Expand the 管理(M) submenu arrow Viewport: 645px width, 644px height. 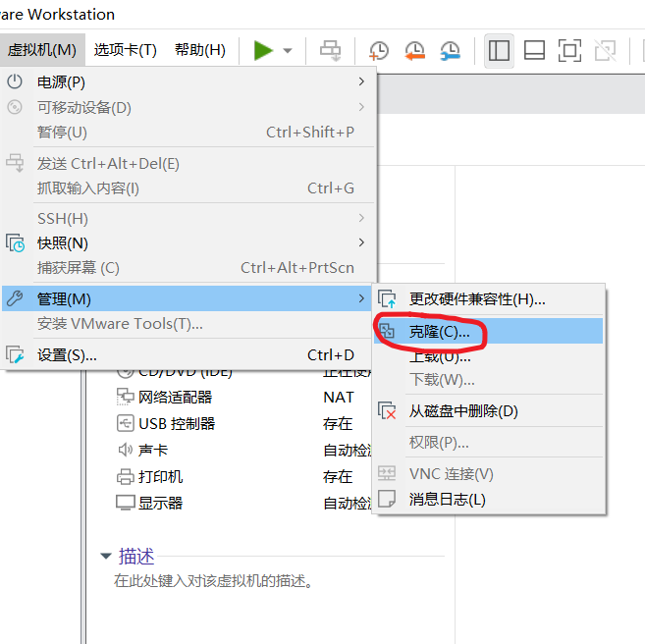pos(361,298)
